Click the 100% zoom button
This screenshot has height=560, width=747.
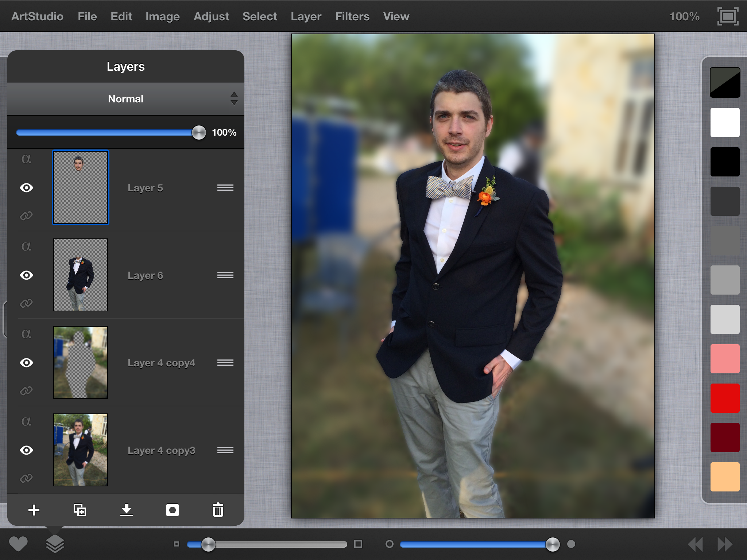684,16
